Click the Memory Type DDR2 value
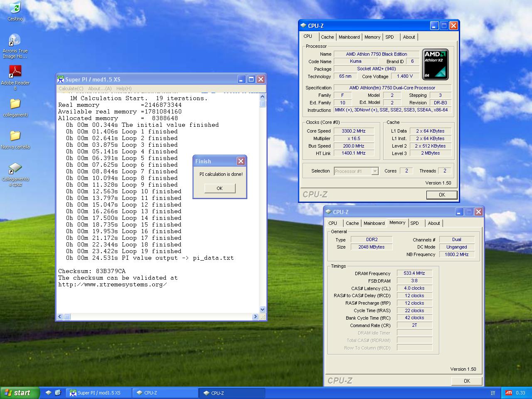The height and width of the screenshot is (399, 532). (x=372, y=239)
